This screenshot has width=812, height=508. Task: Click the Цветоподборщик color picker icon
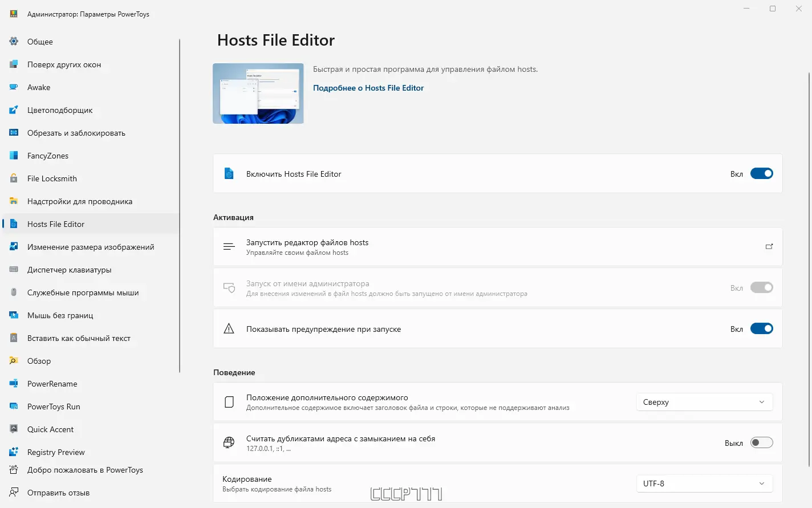pos(14,109)
